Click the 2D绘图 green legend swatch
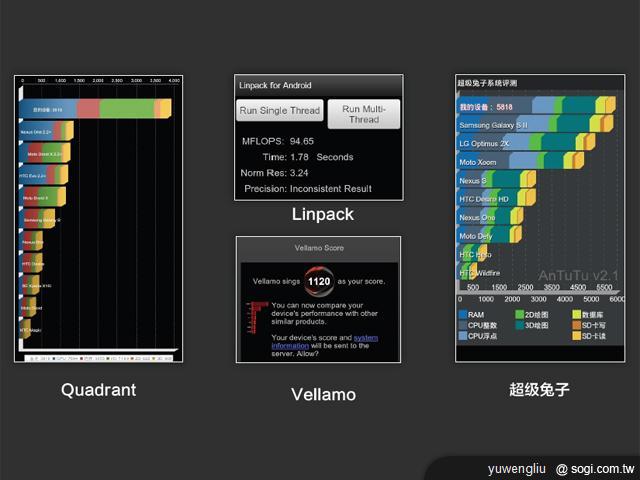Screen dimensions: 640x480 tap(521, 314)
